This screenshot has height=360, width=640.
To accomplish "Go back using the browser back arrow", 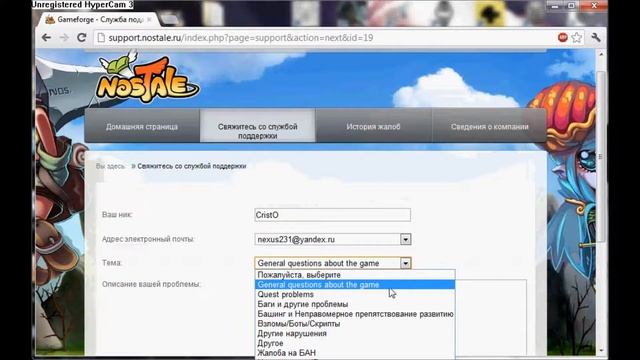I will (46, 38).
